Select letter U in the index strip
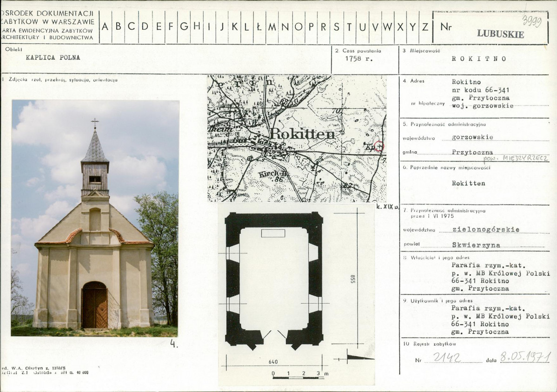 (362, 27)
